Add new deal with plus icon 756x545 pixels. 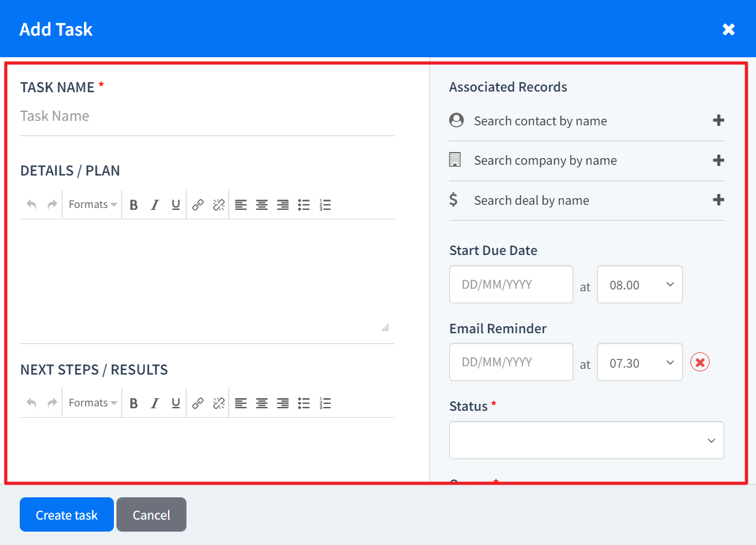click(718, 200)
